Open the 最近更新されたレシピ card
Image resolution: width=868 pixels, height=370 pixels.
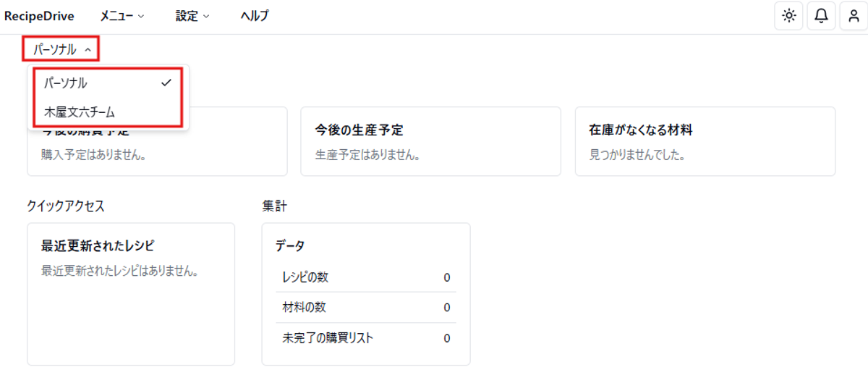131,294
